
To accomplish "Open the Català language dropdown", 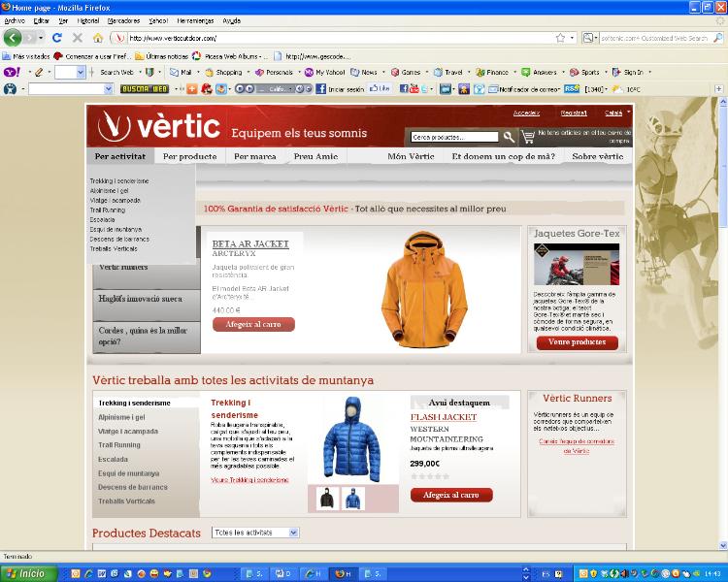I will click(617, 113).
